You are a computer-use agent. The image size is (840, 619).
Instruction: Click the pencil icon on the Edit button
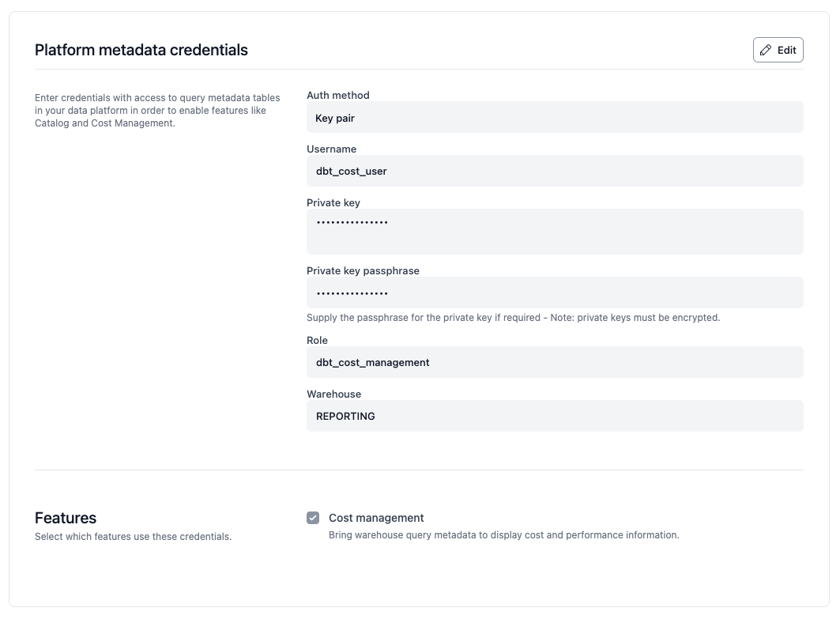pyautogui.click(x=765, y=49)
